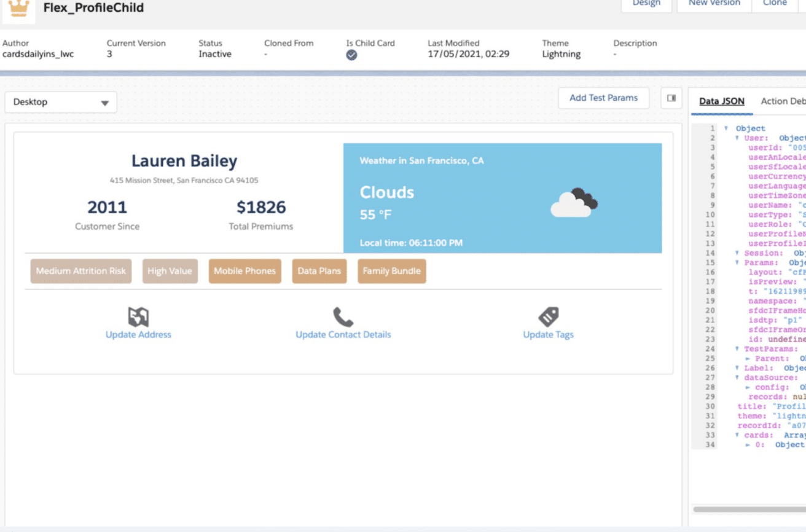Switch to the Data JSON tab
This screenshot has width=806, height=532.
pos(721,101)
